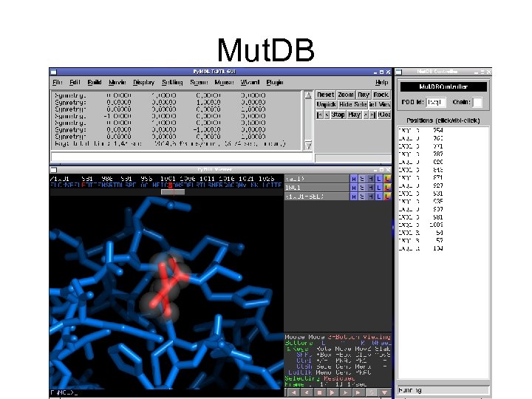Open the Show menu for the (all) row
Viewport: 532px width, 399px height.
(x=362, y=179)
